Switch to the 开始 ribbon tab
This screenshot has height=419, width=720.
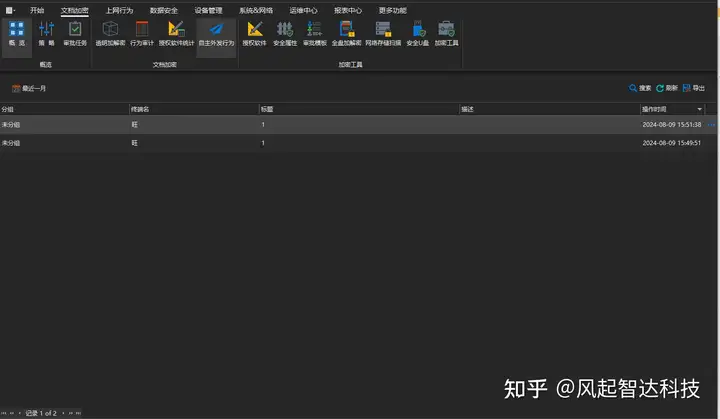point(37,10)
